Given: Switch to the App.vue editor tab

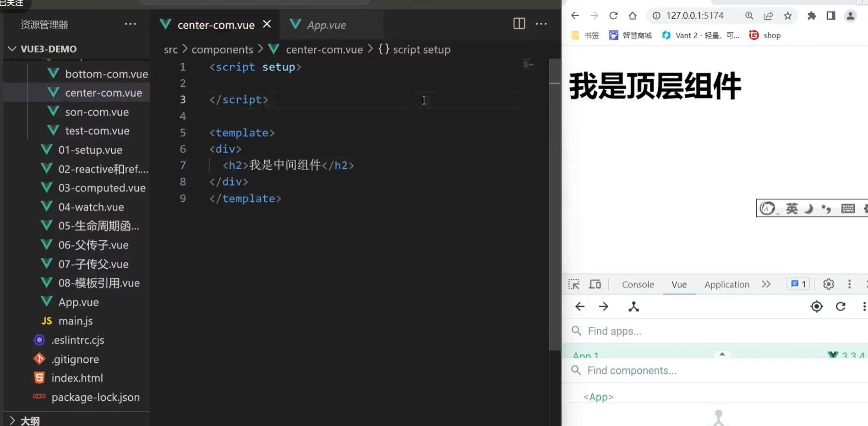Looking at the screenshot, I should click(326, 24).
